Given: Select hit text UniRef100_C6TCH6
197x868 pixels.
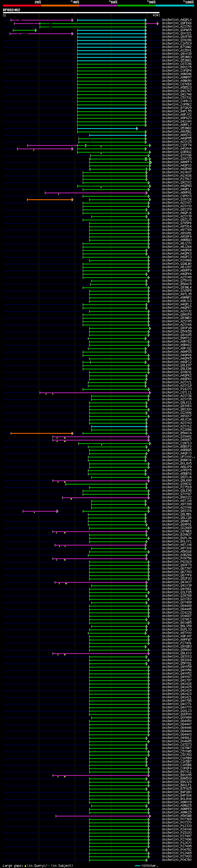Looking at the screenshot, I should pyautogui.click(x=177, y=64).
